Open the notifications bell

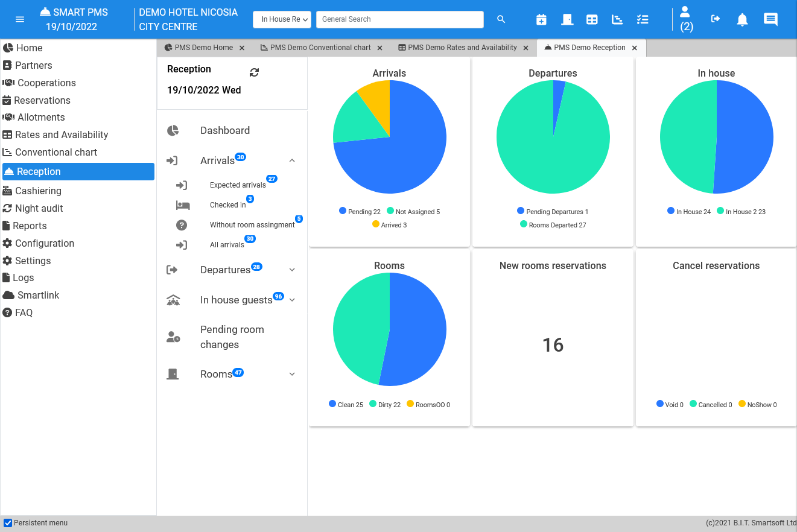click(x=743, y=19)
